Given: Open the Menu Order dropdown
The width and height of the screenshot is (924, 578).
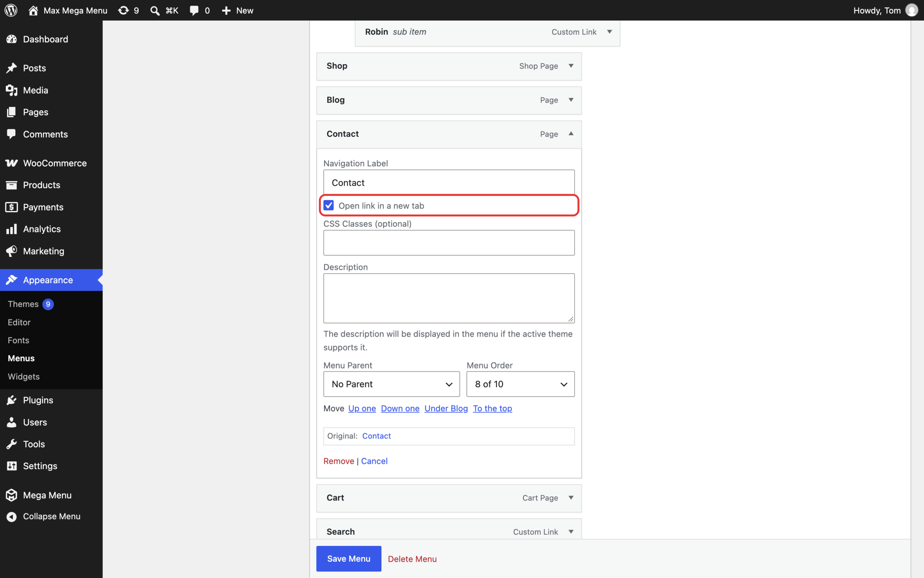Looking at the screenshot, I should tap(520, 384).
